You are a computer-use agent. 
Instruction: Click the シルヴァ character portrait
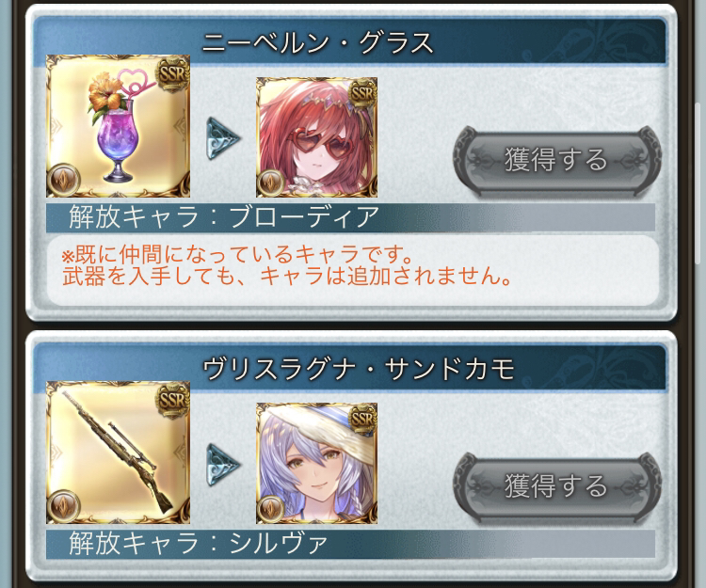(x=316, y=464)
